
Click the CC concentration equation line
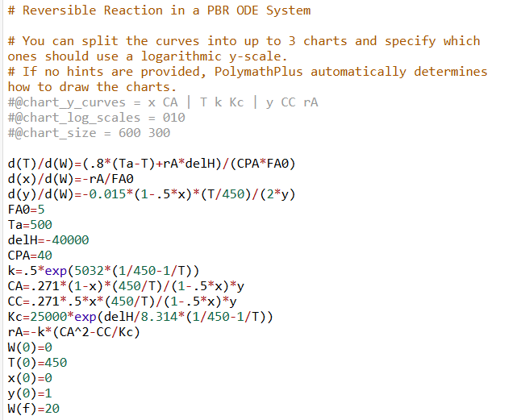[x=123, y=301]
